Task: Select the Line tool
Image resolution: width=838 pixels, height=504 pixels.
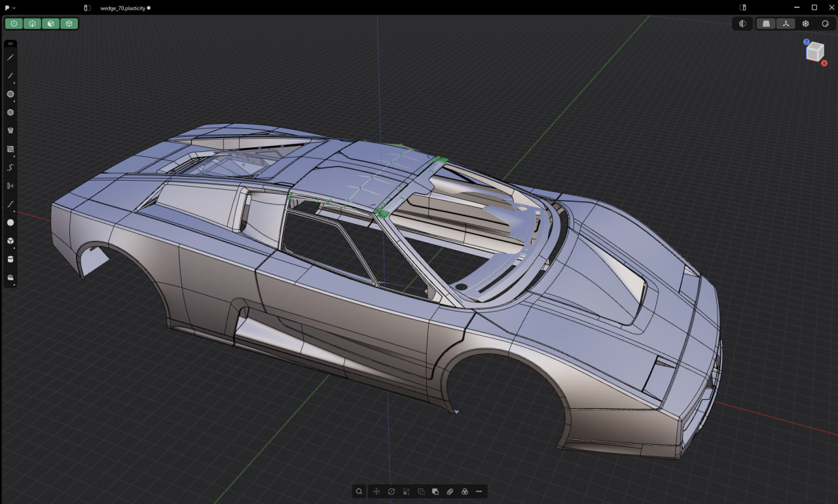Action: pyautogui.click(x=10, y=58)
